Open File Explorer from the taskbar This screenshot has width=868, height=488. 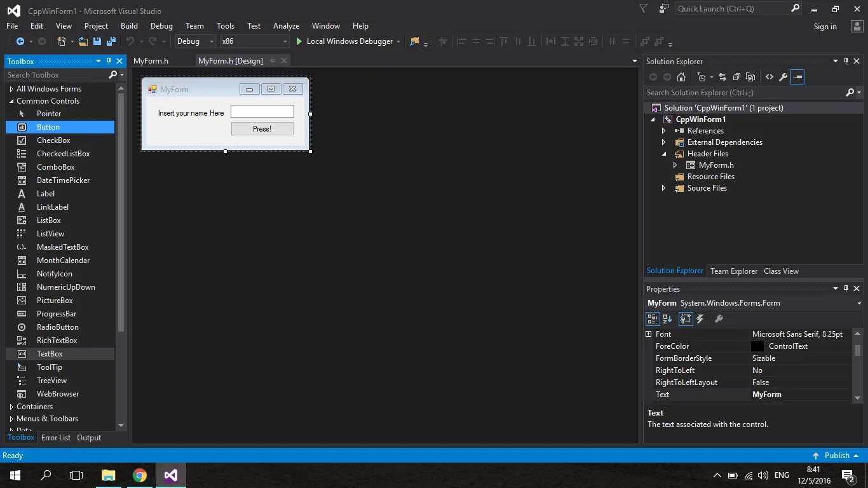point(109,475)
